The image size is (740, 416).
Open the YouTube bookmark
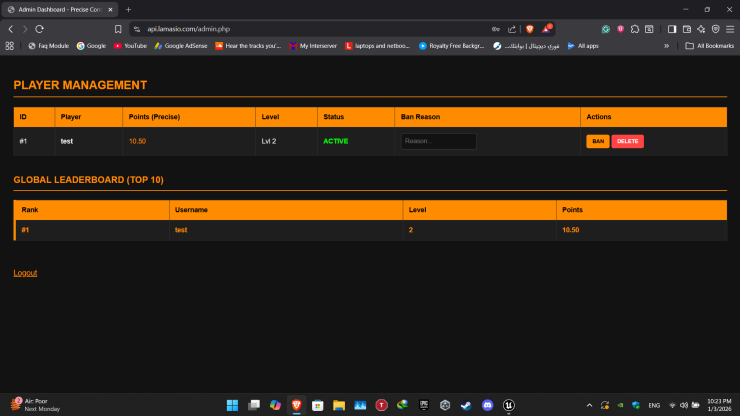pos(130,46)
